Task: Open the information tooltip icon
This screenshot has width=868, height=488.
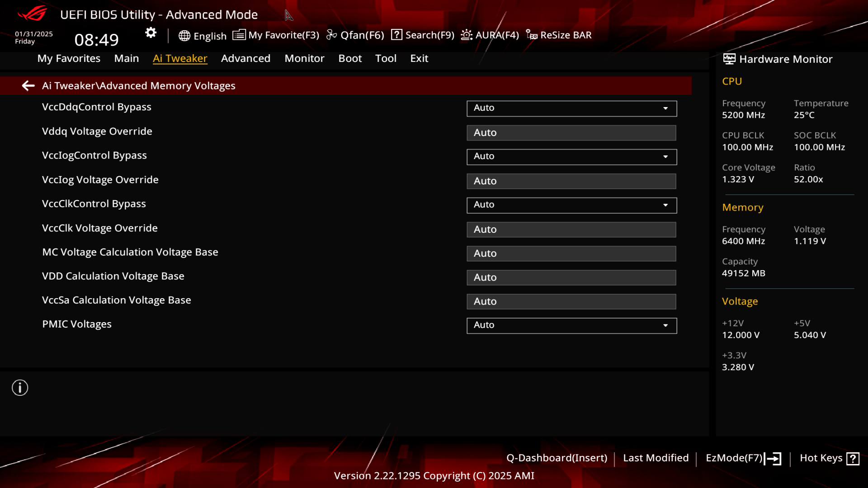Action: click(x=20, y=387)
